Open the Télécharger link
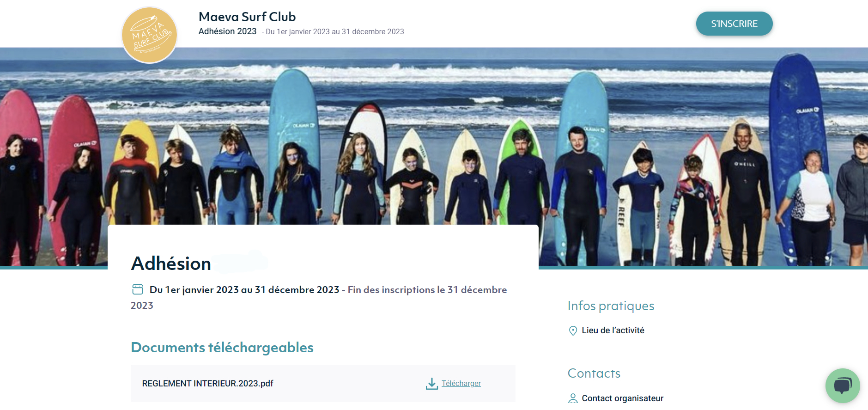 pos(461,384)
